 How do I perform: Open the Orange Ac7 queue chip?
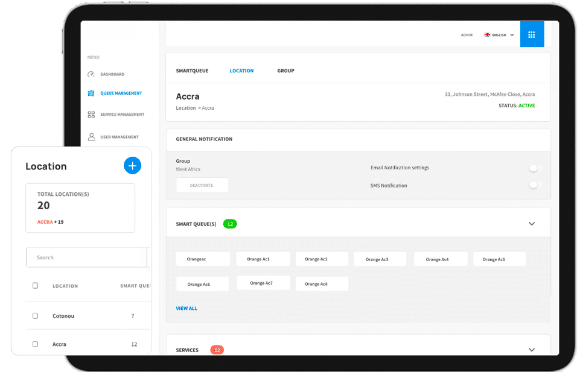pyautogui.click(x=263, y=283)
